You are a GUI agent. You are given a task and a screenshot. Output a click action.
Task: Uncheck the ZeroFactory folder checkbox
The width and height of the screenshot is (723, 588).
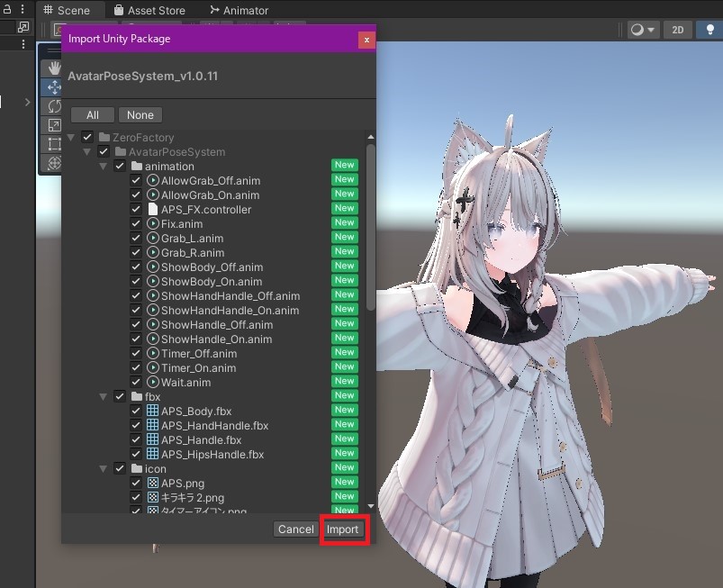[87, 137]
